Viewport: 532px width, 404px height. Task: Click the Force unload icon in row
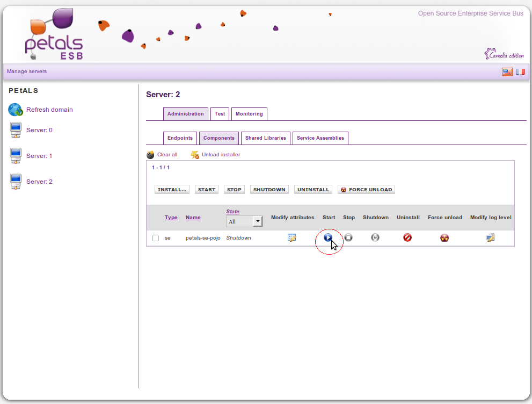444,237
